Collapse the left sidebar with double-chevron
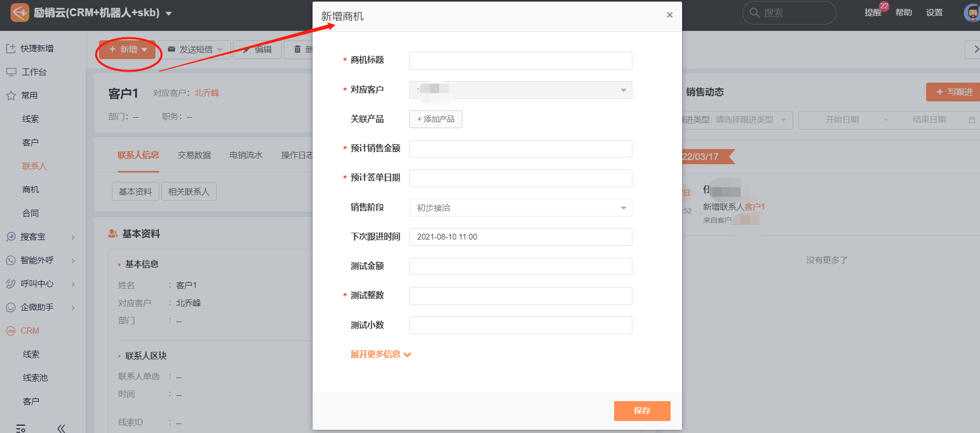The height and width of the screenshot is (433, 980). coord(61,428)
